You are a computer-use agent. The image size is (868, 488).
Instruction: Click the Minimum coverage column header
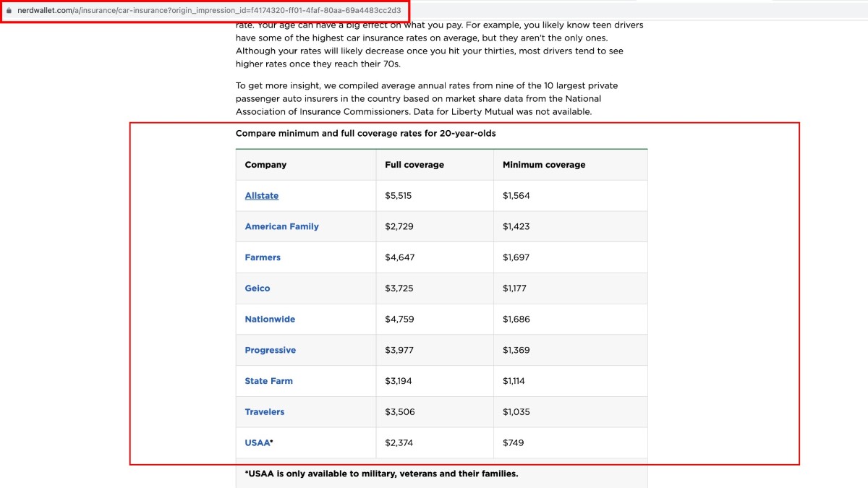[544, 165]
